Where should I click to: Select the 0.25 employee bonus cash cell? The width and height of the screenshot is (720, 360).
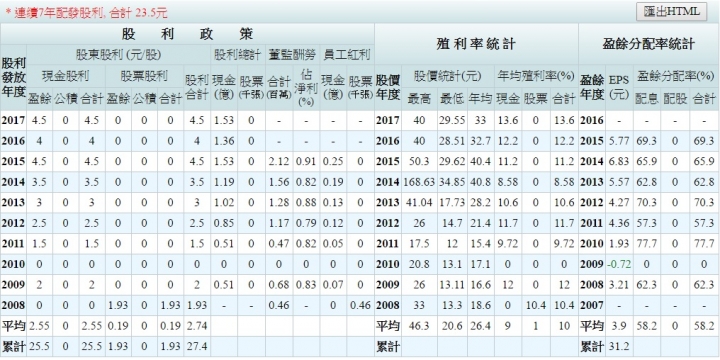point(333,162)
